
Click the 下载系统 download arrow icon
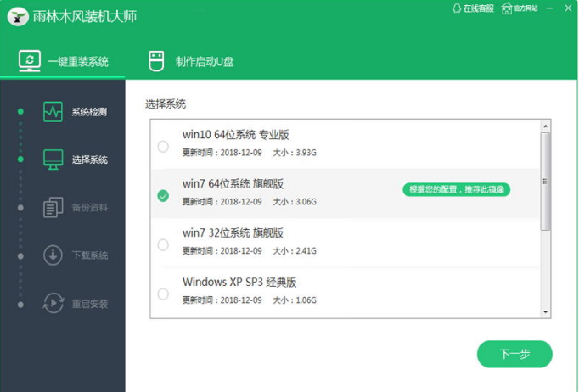[53, 255]
